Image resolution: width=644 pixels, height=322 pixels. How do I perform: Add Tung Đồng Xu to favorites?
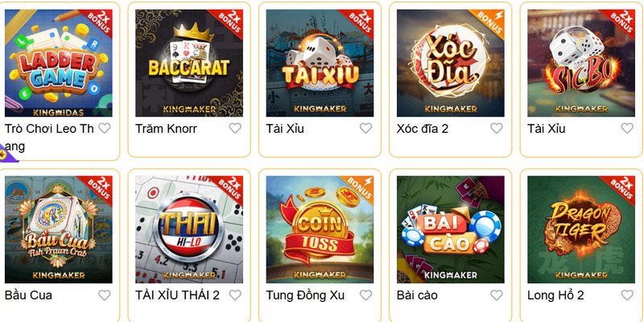click(365, 295)
